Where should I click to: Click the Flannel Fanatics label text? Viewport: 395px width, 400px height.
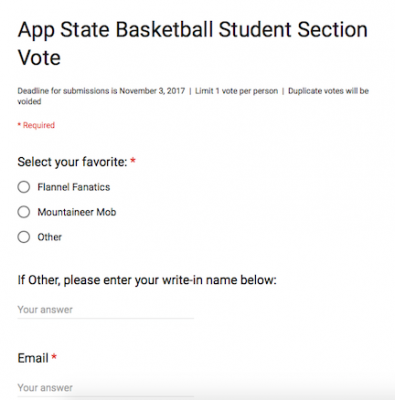[74, 187]
